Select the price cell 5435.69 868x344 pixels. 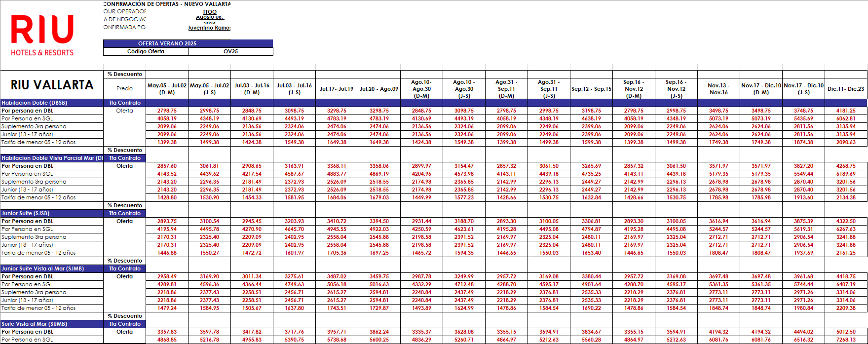(803, 118)
